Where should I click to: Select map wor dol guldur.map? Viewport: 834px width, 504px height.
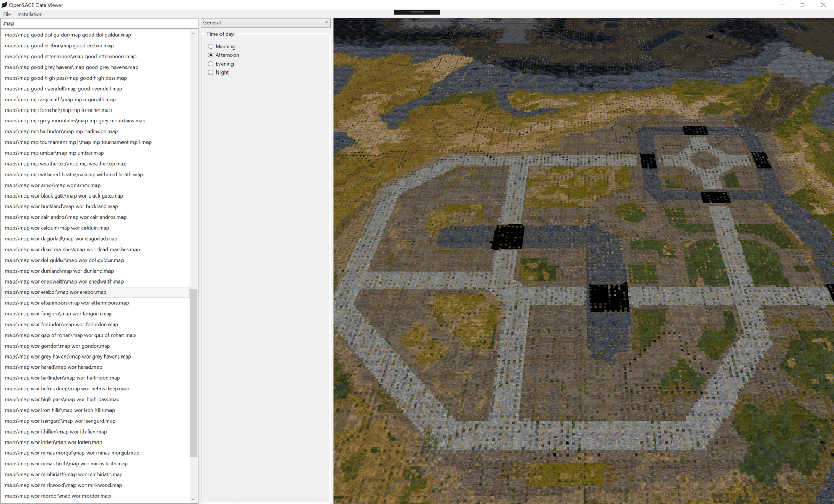[x=95, y=260]
